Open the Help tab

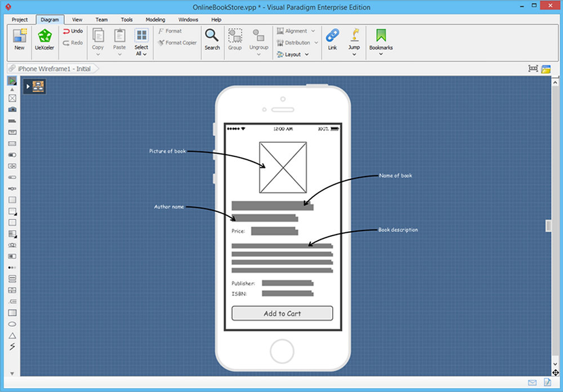[216, 20]
